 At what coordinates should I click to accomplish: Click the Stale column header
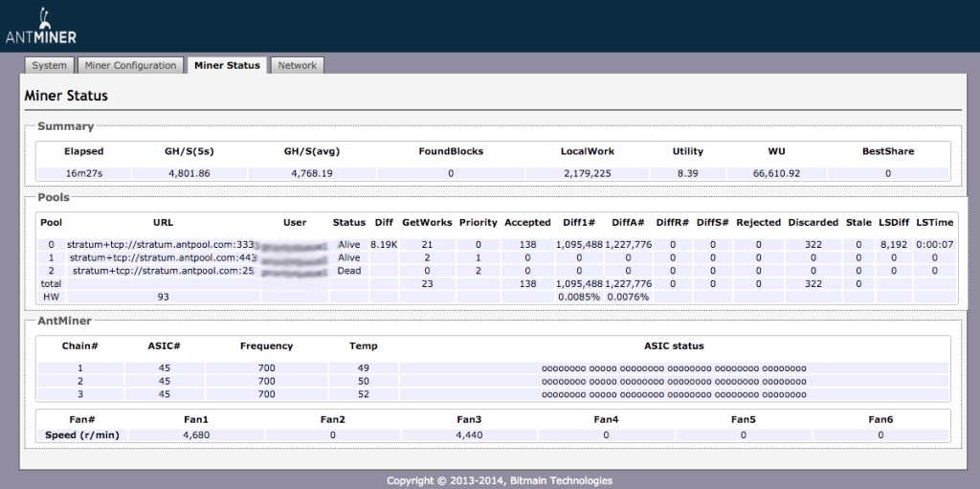(858, 222)
